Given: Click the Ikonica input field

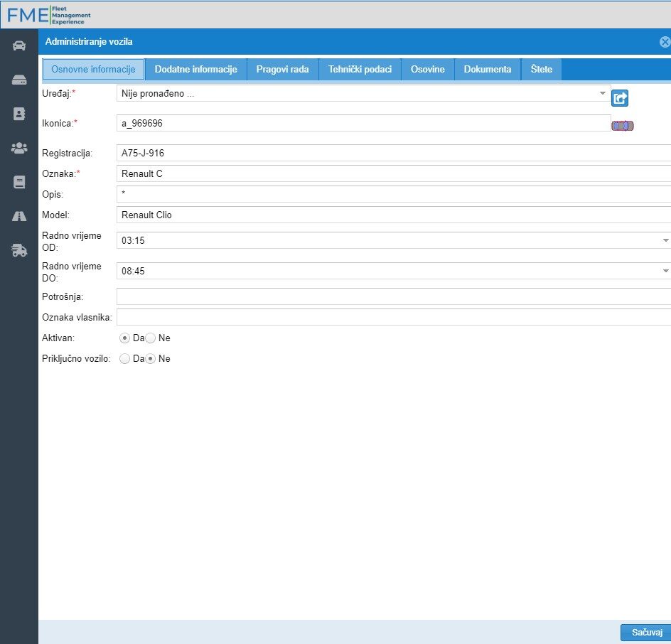Looking at the screenshot, I should click(363, 123).
